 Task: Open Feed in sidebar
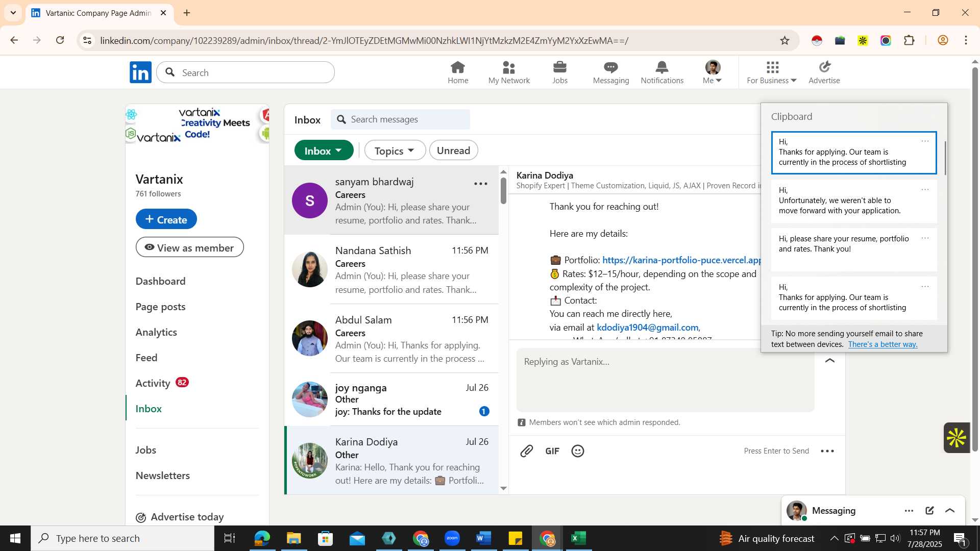(146, 358)
